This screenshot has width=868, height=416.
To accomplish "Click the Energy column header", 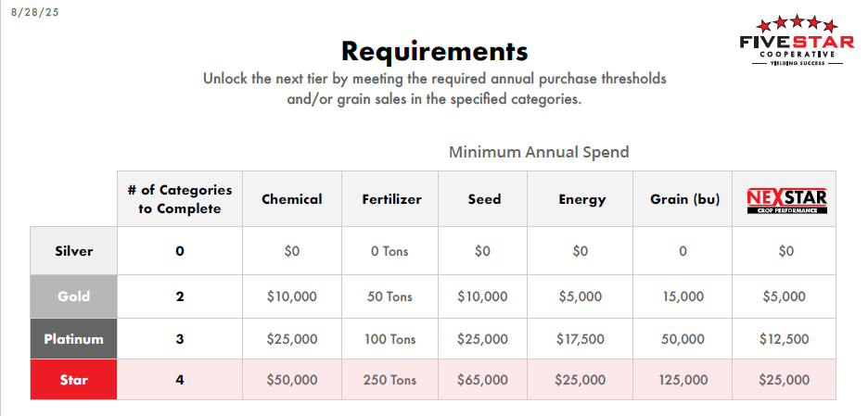I will pos(581,198).
